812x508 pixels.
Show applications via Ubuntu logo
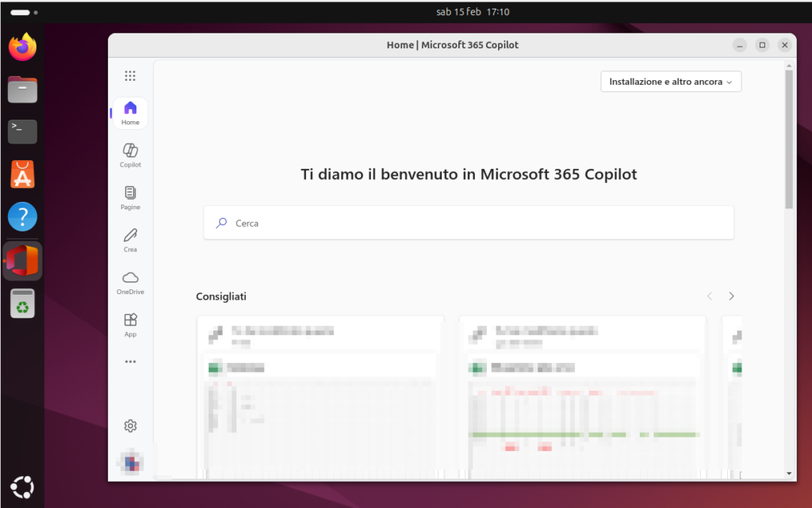pos(22,487)
